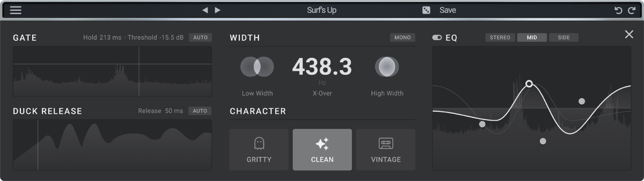Click the randomize dice icon

(426, 10)
